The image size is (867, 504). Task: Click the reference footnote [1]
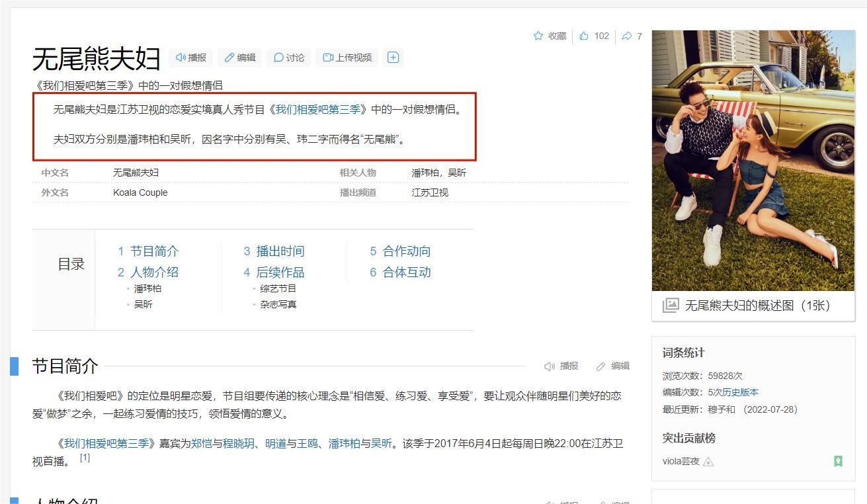pyautogui.click(x=85, y=458)
